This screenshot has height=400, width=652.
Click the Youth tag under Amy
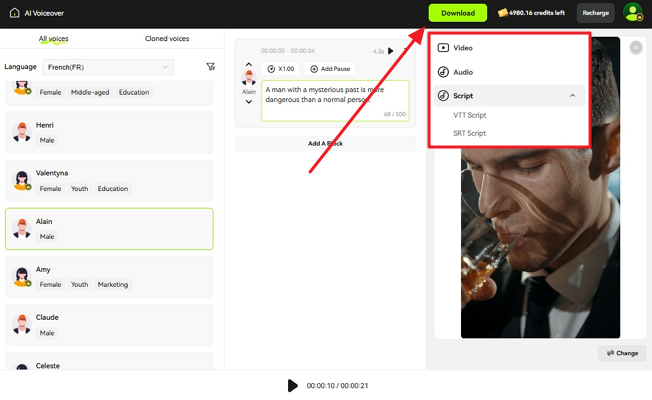[79, 284]
